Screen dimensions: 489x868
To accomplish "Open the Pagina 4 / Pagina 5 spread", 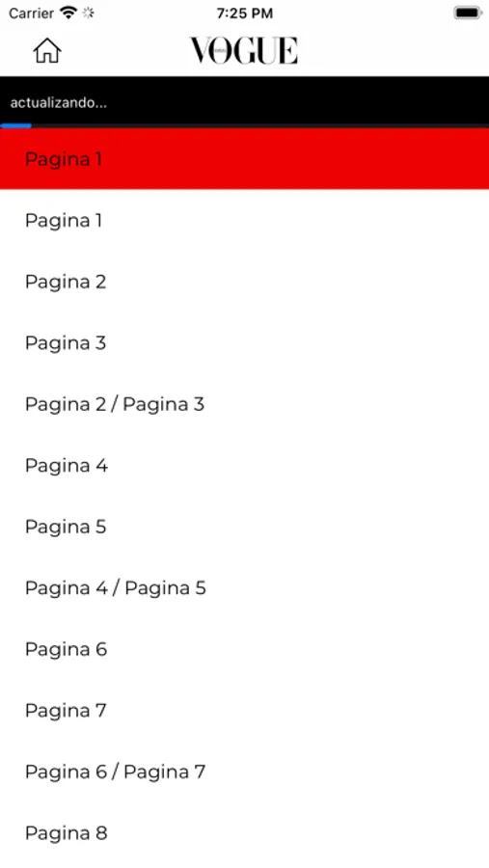I will coord(244,587).
